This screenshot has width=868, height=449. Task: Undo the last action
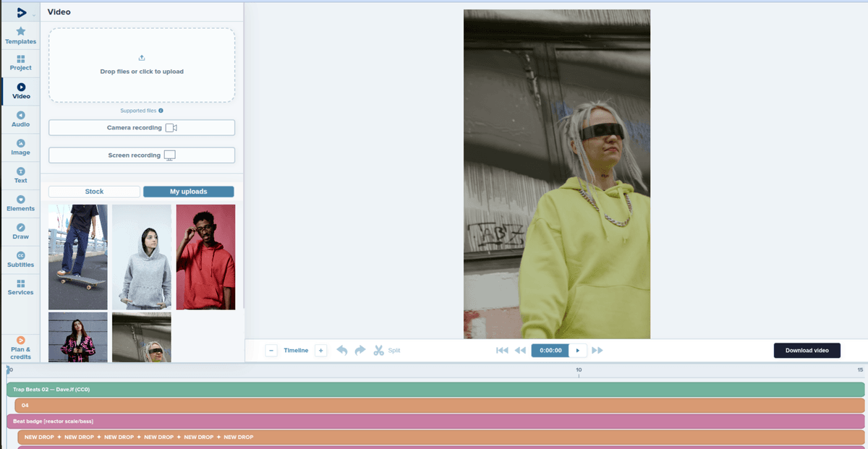(x=342, y=350)
